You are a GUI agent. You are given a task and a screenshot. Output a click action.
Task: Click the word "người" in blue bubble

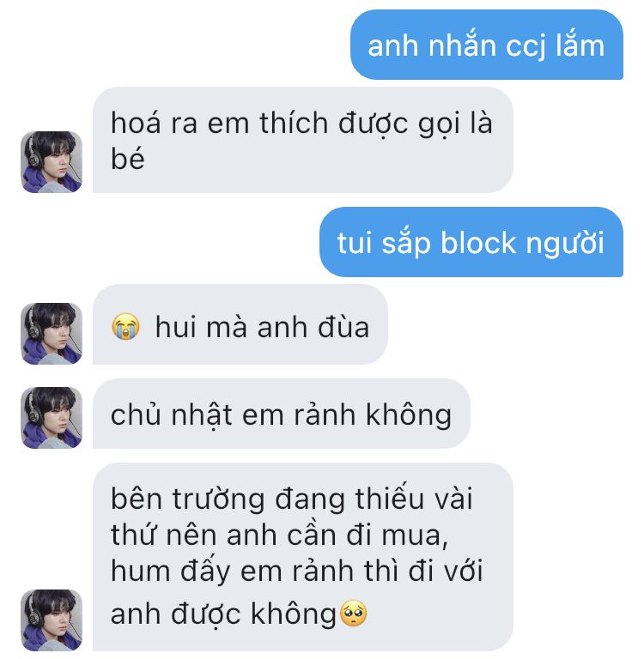coord(564,243)
